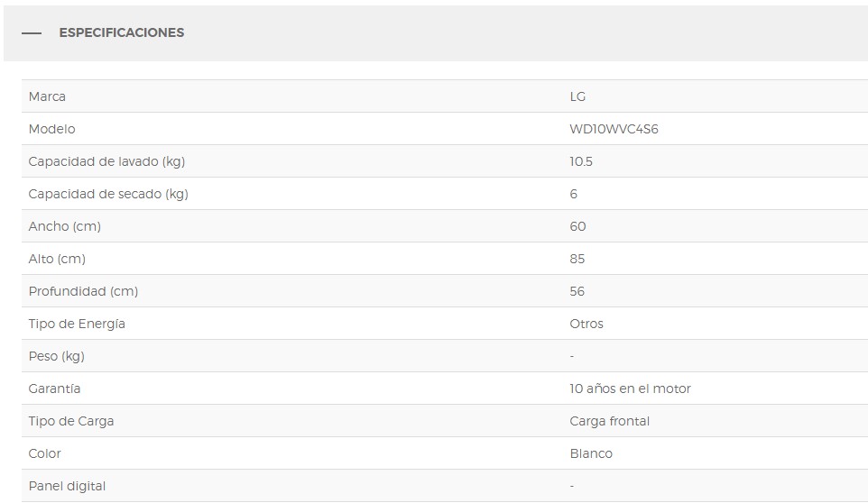868x503 pixels.
Task: Click the Alto (cm) value 85
Action: click(x=577, y=259)
